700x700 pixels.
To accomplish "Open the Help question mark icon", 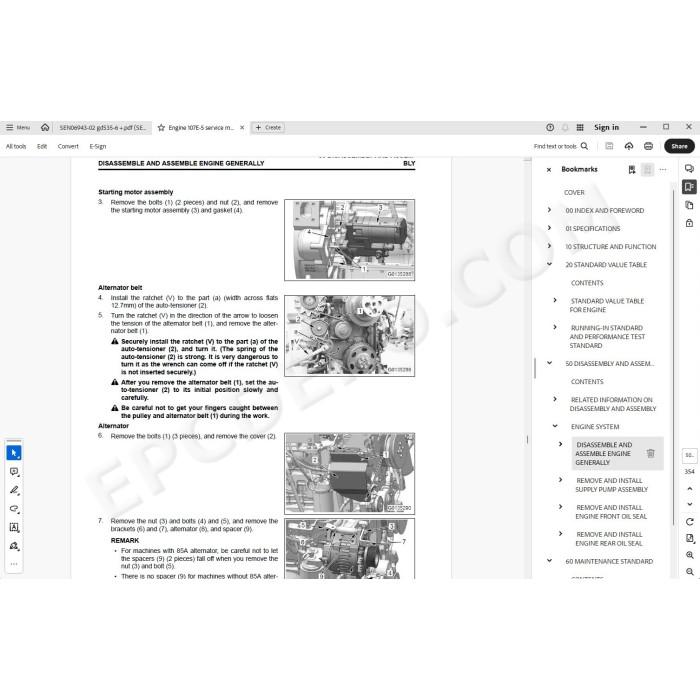I will pyautogui.click(x=550, y=128).
